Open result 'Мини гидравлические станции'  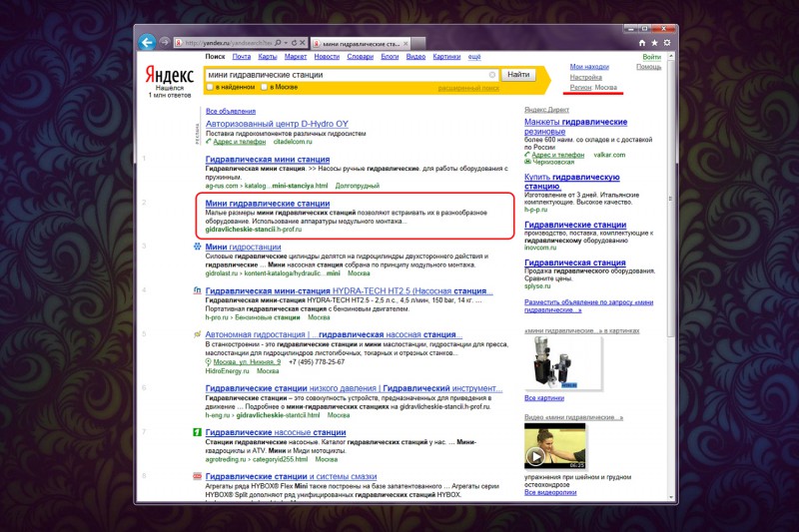coord(268,204)
